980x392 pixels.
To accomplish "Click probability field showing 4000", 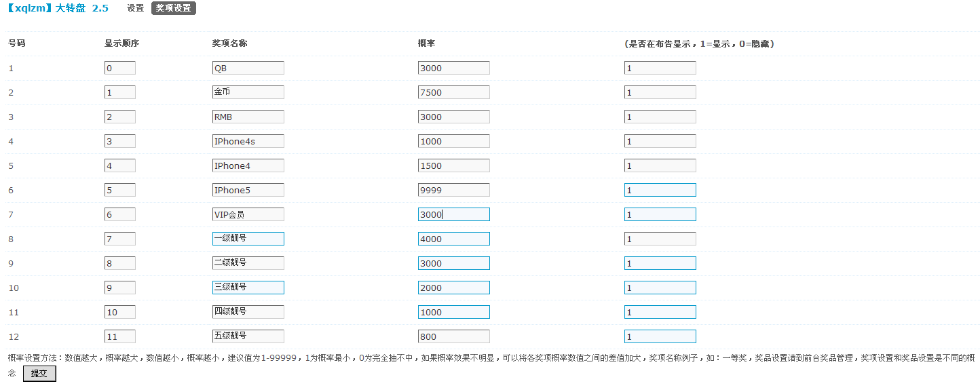I will click(454, 239).
